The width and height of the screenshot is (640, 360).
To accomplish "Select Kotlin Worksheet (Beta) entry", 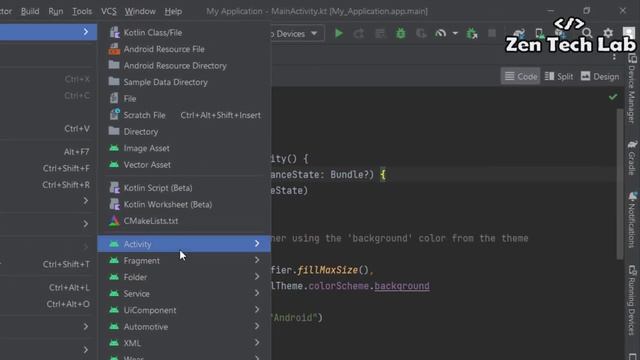I will [184, 204].
